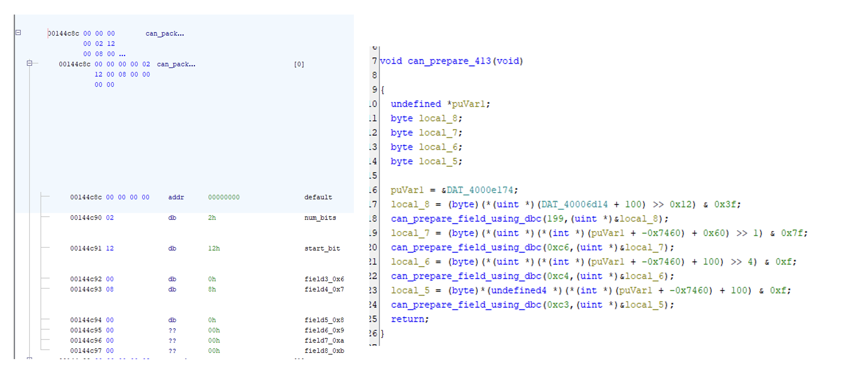Image resolution: width=868 pixels, height=375 pixels.
Task: Select address 00144c94 in listing
Action: pos(86,320)
